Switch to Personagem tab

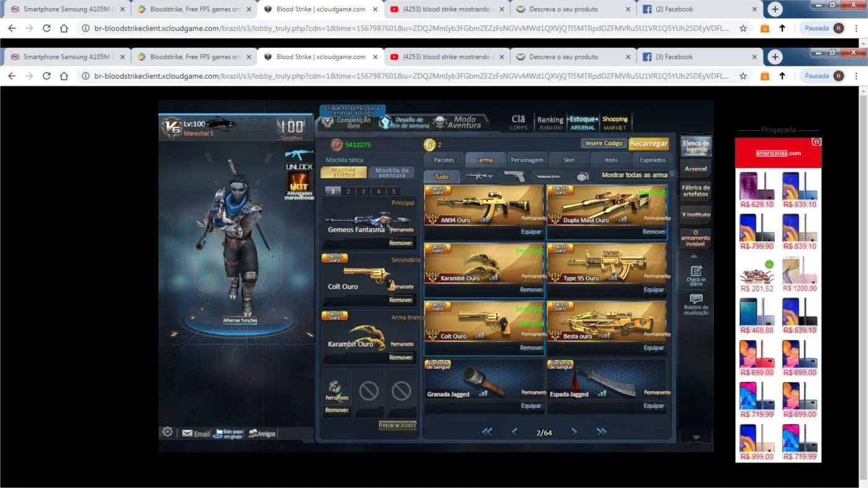[527, 160]
